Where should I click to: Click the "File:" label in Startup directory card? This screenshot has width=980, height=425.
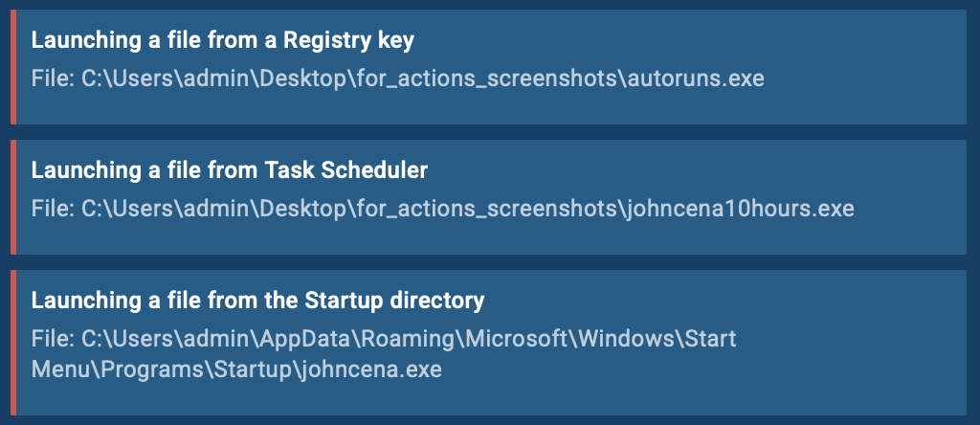click(x=53, y=338)
